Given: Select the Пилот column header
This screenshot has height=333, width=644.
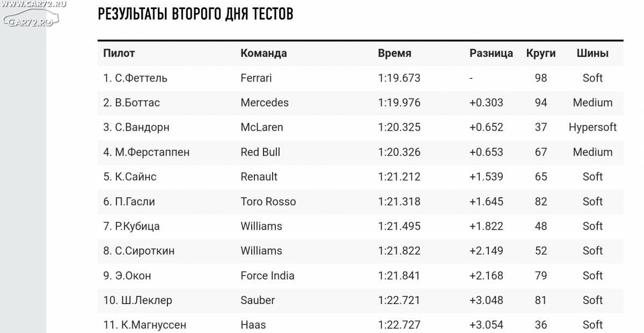Looking at the screenshot, I should pos(119,53).
